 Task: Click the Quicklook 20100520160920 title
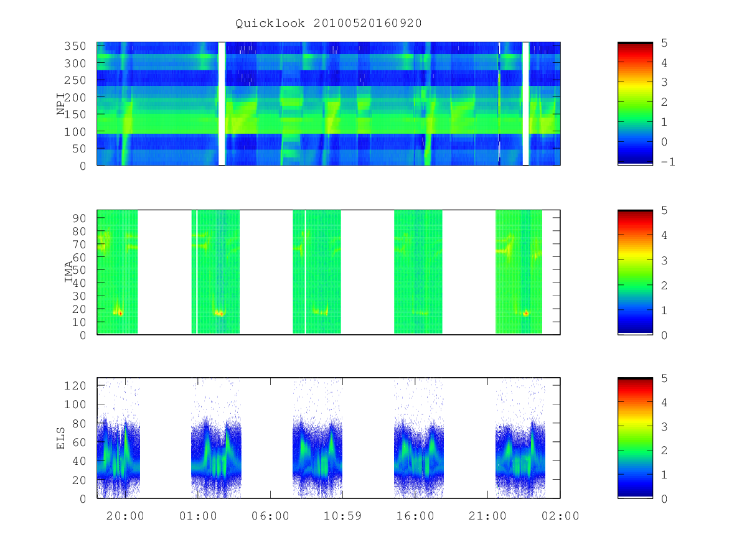tap(329, 24)
